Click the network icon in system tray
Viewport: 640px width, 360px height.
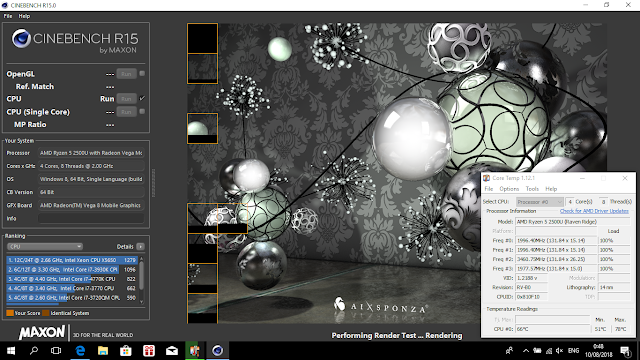coord(549,351)
